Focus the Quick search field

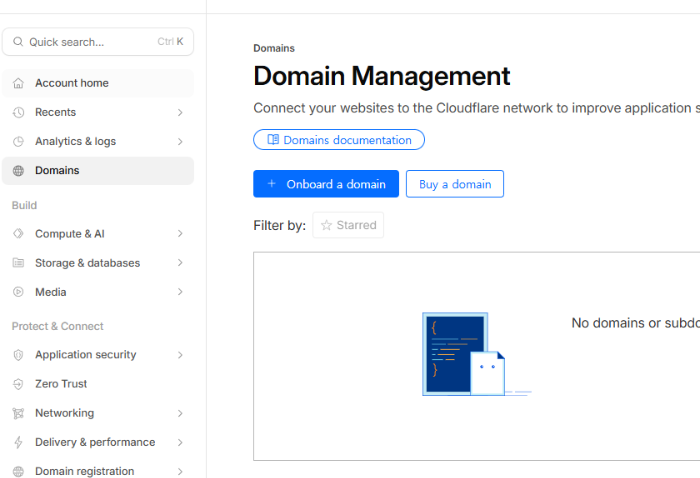click(x=98, y=42)
